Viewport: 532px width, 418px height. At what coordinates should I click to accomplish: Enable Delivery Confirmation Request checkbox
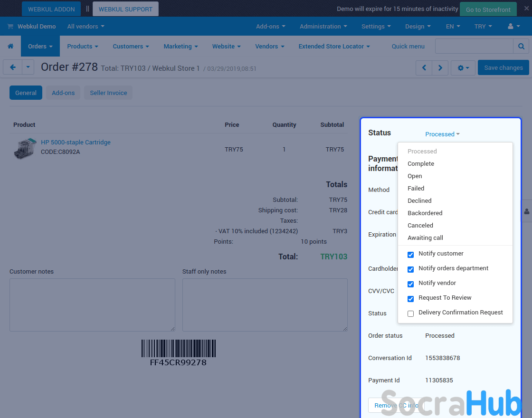click(411, 313)
